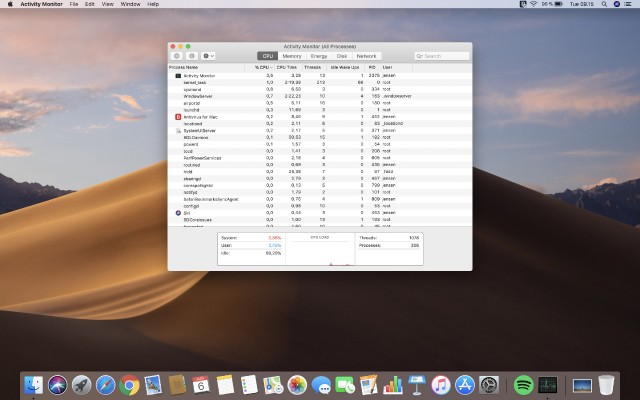
Task: Open the Edit menu
Action: [90, 4]
